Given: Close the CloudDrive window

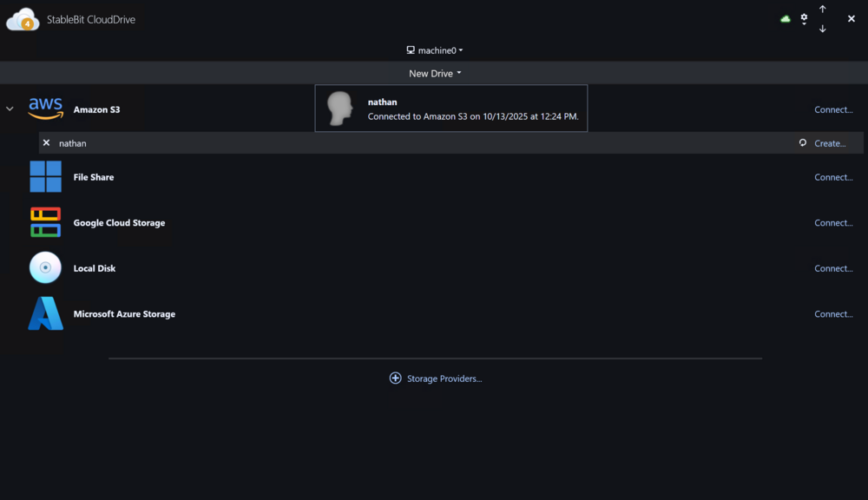Looking at the screenshot, I should 851,19.
